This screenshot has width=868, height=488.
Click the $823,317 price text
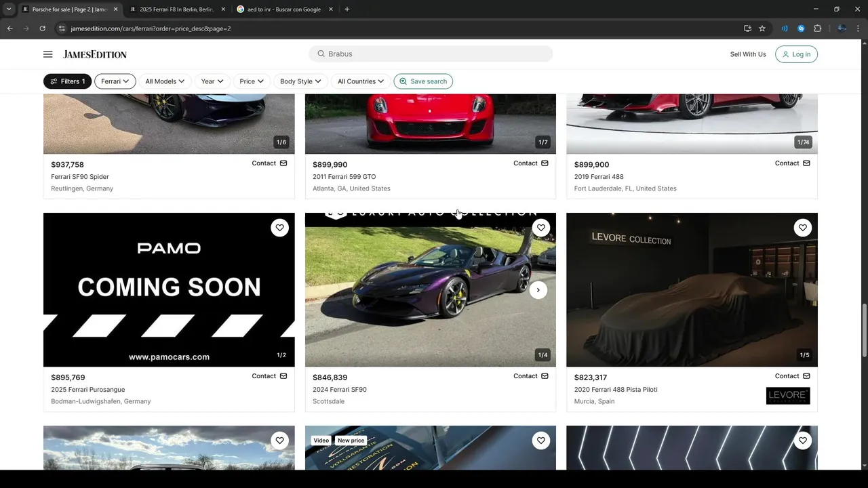[x=591, y=378]
